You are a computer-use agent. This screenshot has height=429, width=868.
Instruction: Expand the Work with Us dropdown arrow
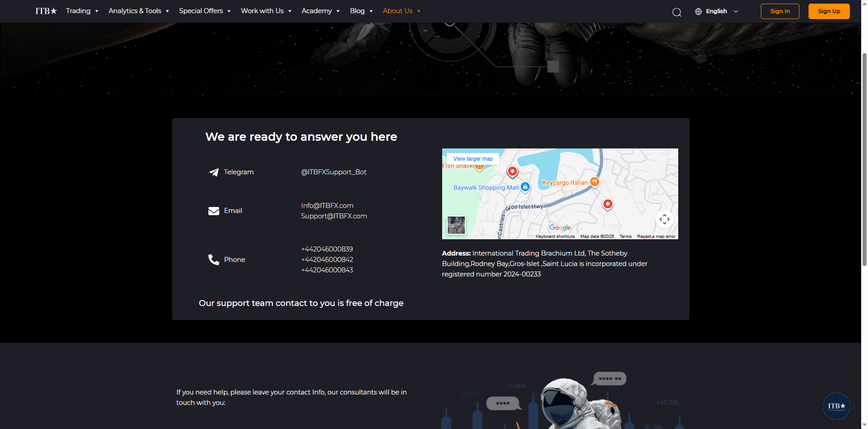pyautogui.click(x=290, y=11)
